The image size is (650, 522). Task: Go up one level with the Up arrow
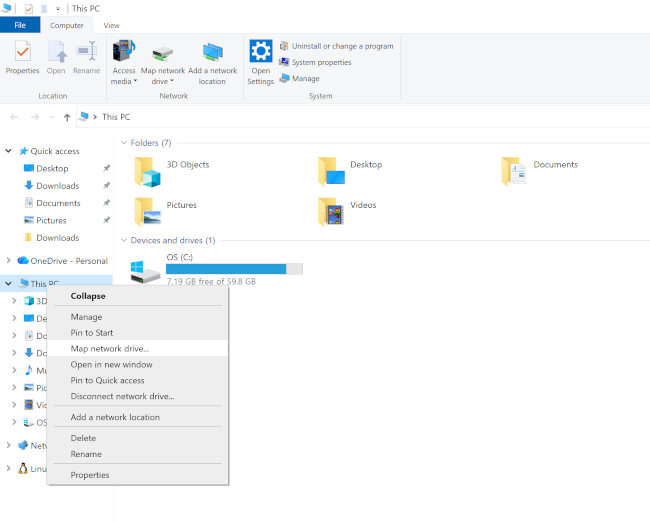(x=67, y=117)
